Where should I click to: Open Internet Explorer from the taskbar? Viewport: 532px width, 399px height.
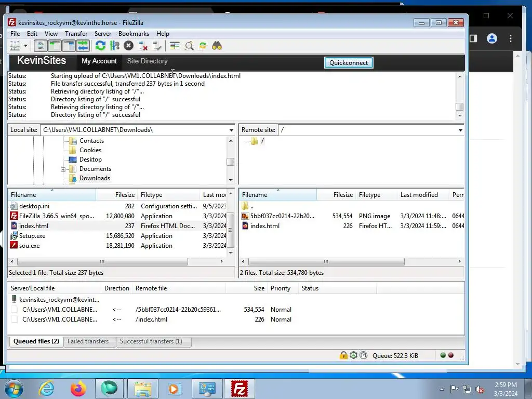(x=46, y=389)
